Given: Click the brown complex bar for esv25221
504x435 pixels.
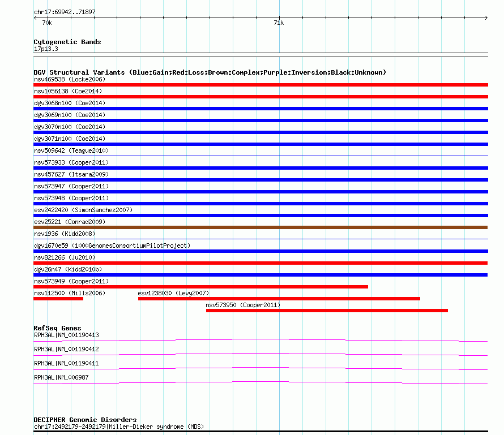Looking at the screenshot, I should pyautogui.click(x=260, y=227).
